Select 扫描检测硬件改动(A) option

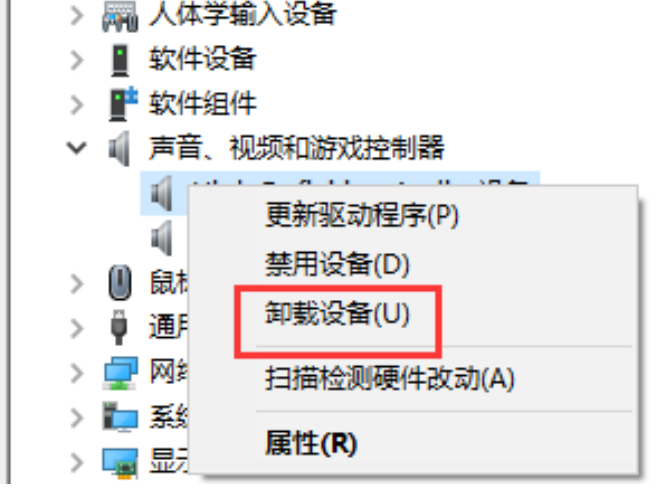pyautogui.click(x=389, y=378)
